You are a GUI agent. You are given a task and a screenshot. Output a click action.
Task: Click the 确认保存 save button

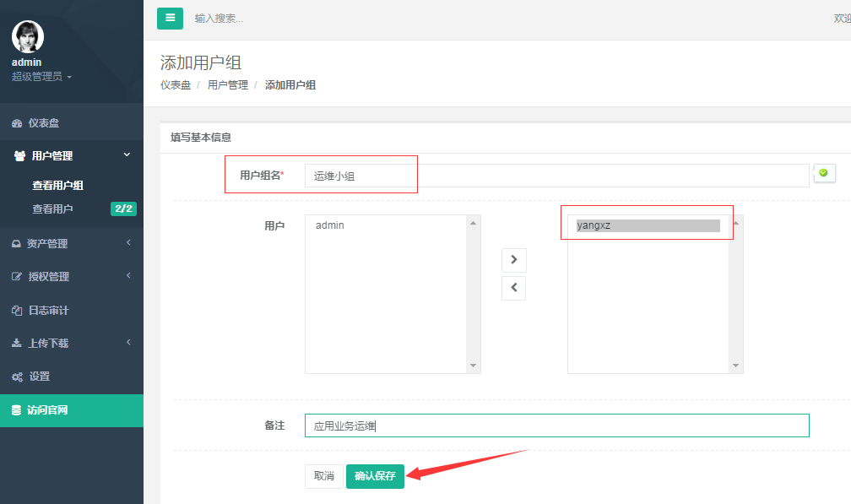(x=375, y=476)
